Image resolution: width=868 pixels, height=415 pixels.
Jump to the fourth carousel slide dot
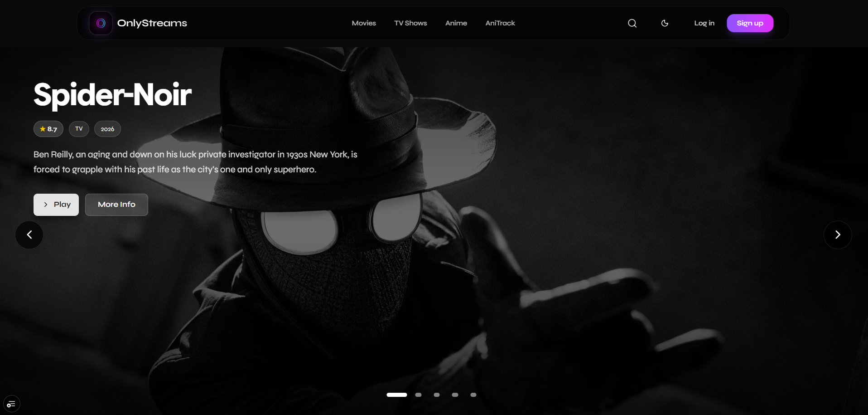(455, 395)
